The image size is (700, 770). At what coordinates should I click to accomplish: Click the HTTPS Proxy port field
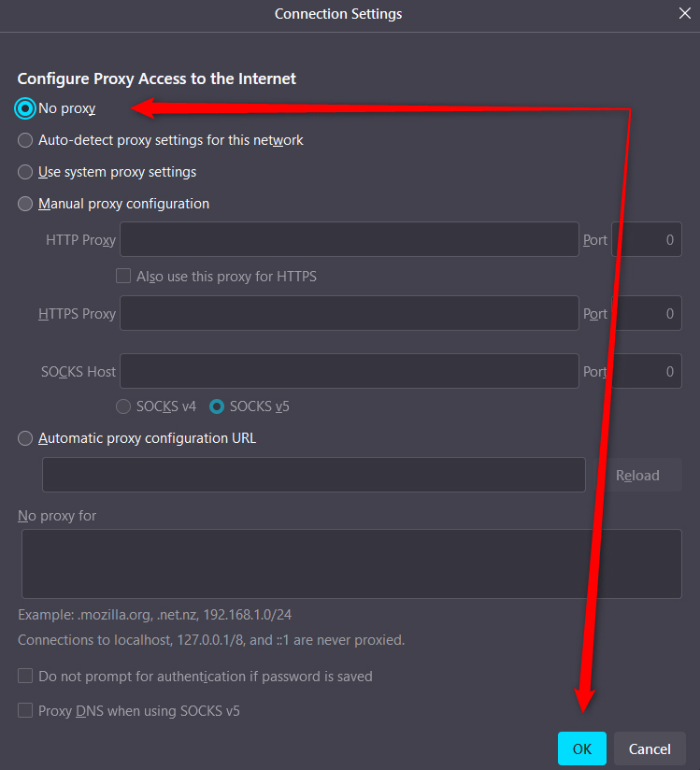(x=646, y=313)
